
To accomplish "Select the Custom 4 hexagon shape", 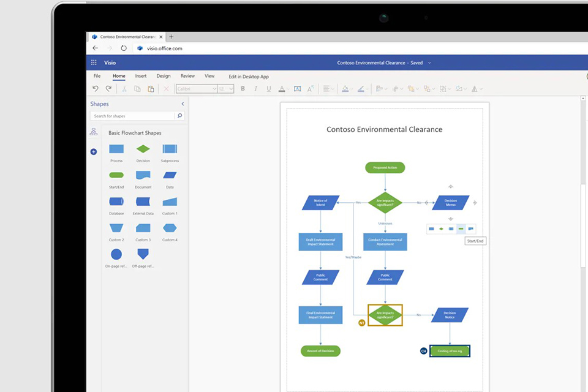I will (170, 228).
